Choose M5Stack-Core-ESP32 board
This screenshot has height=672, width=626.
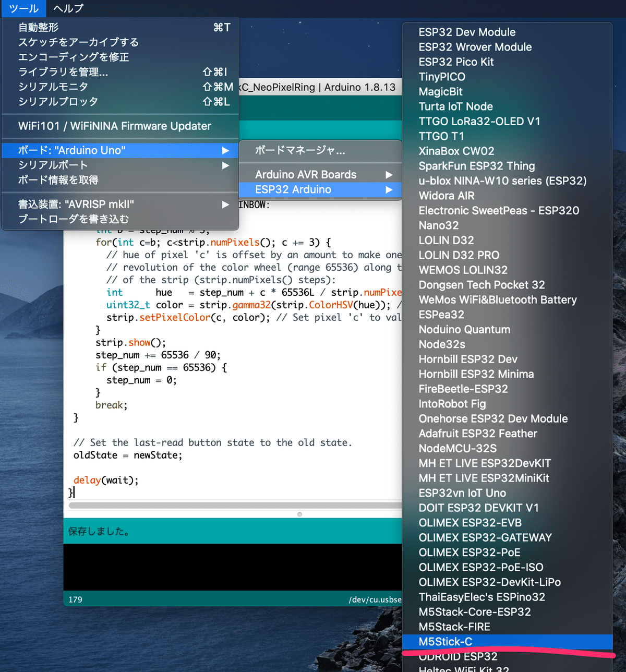click(507, 612)
